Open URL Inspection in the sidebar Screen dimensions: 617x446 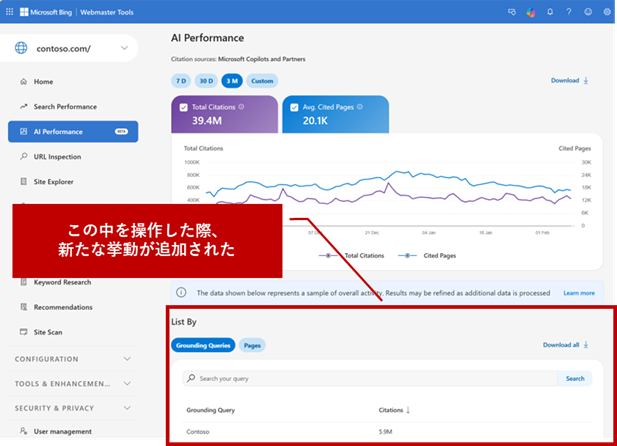(x=57, y=156)
